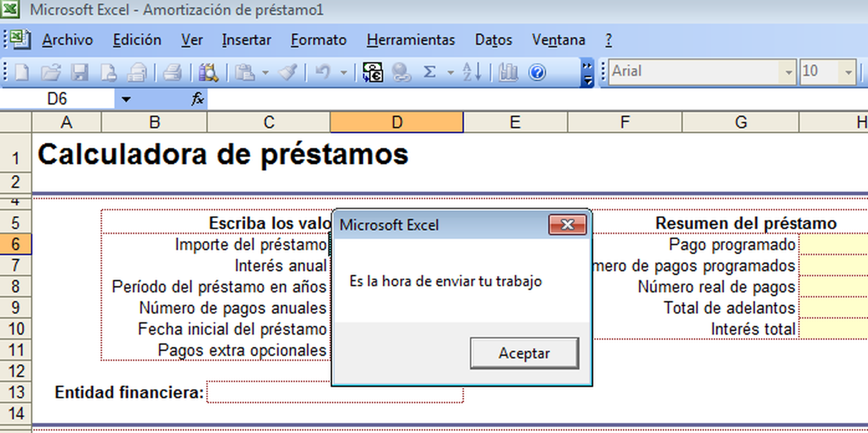Click the Open folder toolbar icon
This screenshot has height=433, width=868.
51,72
